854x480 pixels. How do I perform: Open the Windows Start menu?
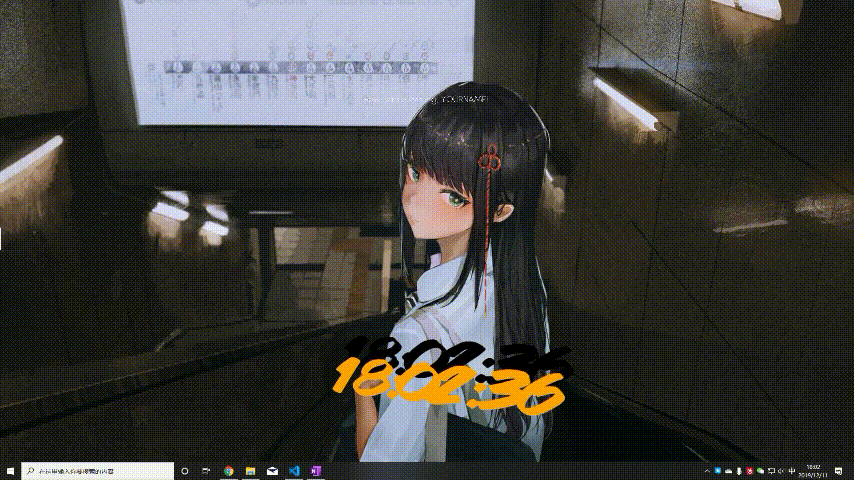click(x=8, y=470)
